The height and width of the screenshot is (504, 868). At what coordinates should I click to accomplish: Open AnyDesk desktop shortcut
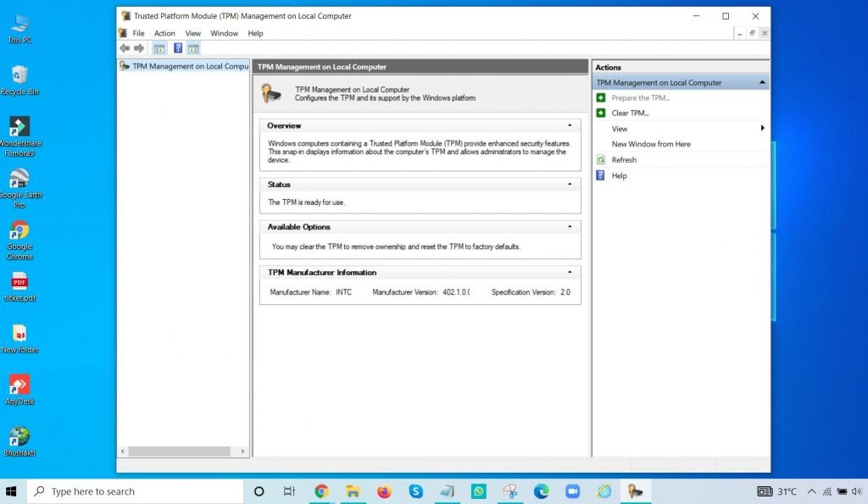pyautogui.click(x=19, y=385)
